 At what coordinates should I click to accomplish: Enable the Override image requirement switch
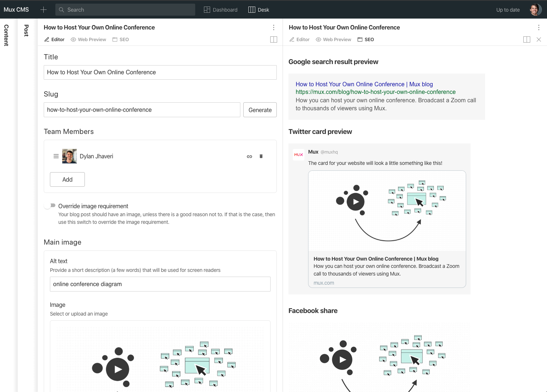(49, 205)
